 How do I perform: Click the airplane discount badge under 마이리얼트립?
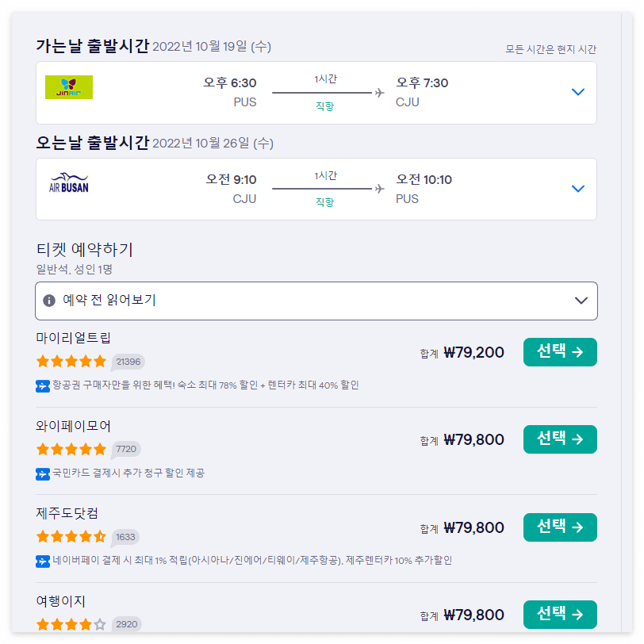42,384
